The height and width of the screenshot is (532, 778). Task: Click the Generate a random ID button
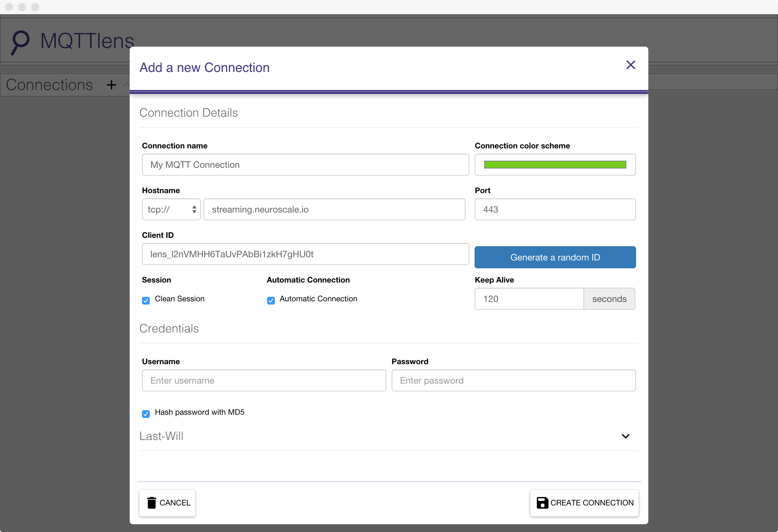coord(555,257)
